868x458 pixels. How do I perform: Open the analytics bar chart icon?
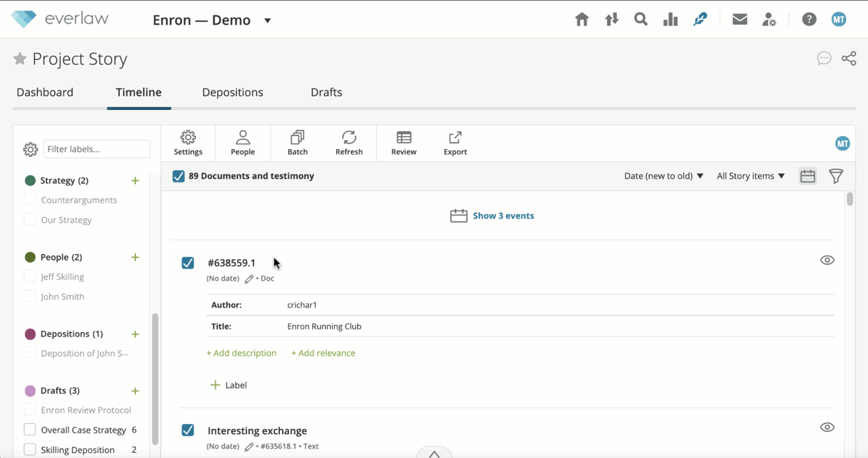(x=671, y=20)
